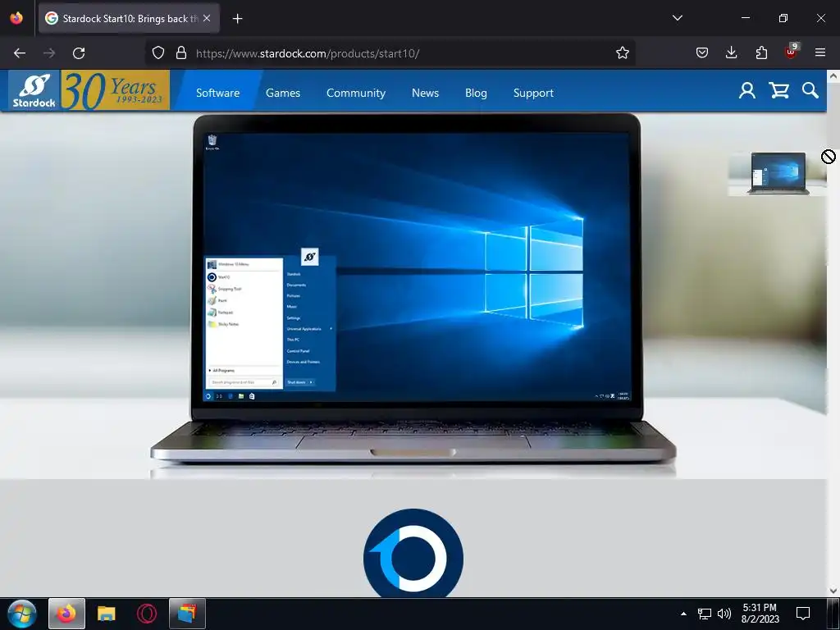The height and width of the screenshot is (630, 840).
Task: Open the uBlock Origin extension icon
Action: tap(792, 52)
